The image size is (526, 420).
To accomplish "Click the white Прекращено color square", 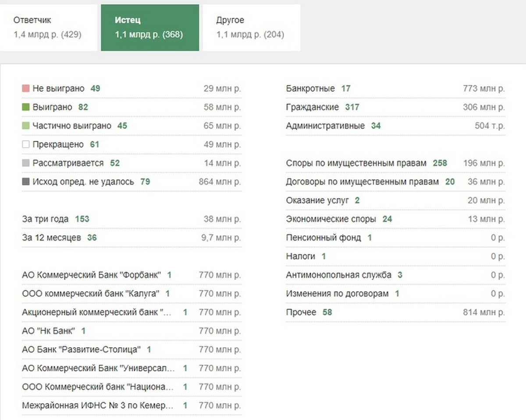I will point(25,144).
